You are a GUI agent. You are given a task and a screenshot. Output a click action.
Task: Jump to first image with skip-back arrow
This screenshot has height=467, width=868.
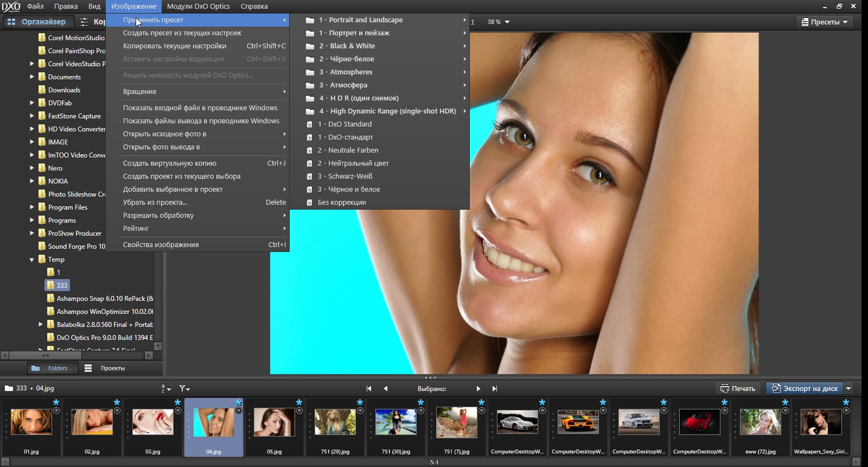pos(369,389)
